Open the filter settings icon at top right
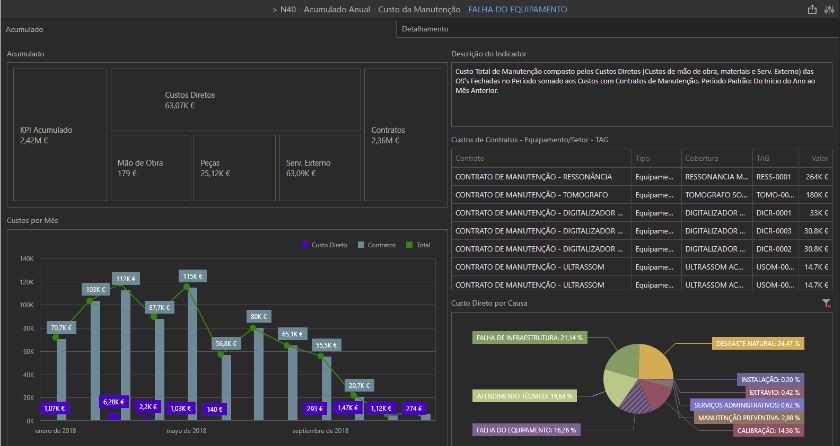840x446 pixels. (829, 9)
